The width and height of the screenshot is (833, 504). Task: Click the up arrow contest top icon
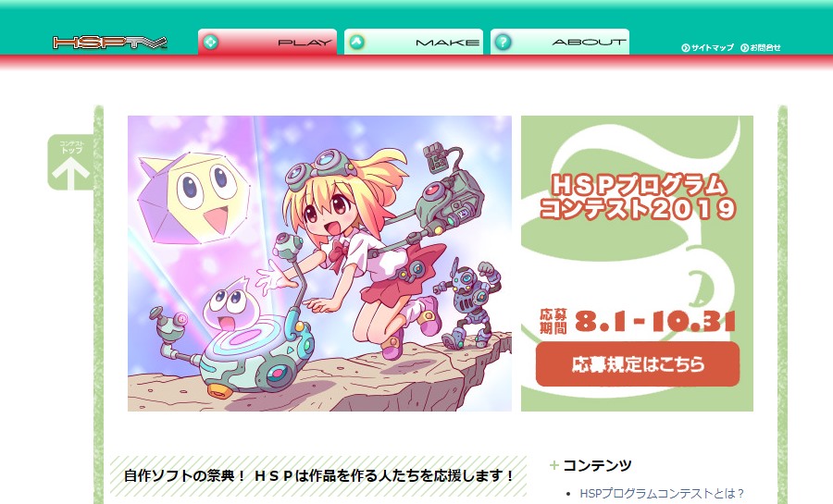[x=71, y=163]
